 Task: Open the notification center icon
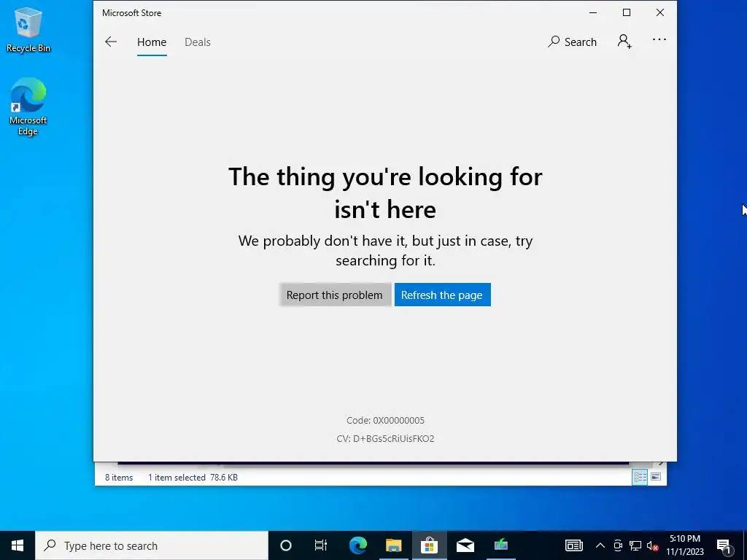724,545
